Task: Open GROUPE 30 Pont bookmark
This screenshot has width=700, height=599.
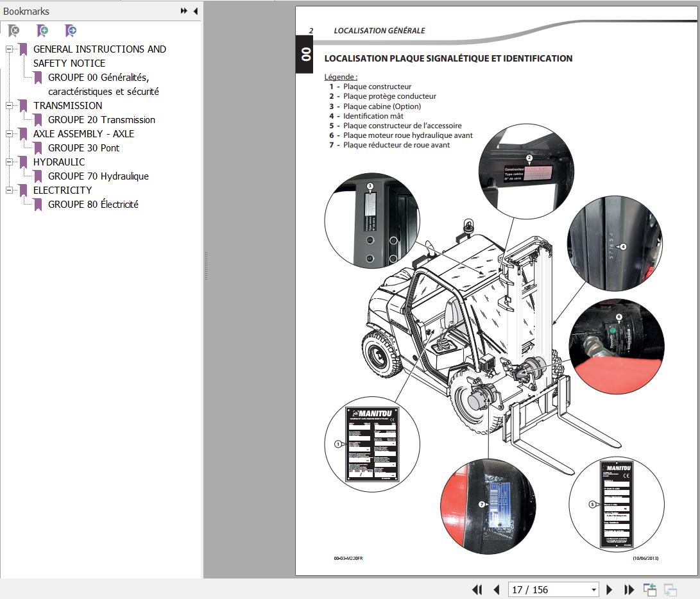Action: [x=83, y=148]
